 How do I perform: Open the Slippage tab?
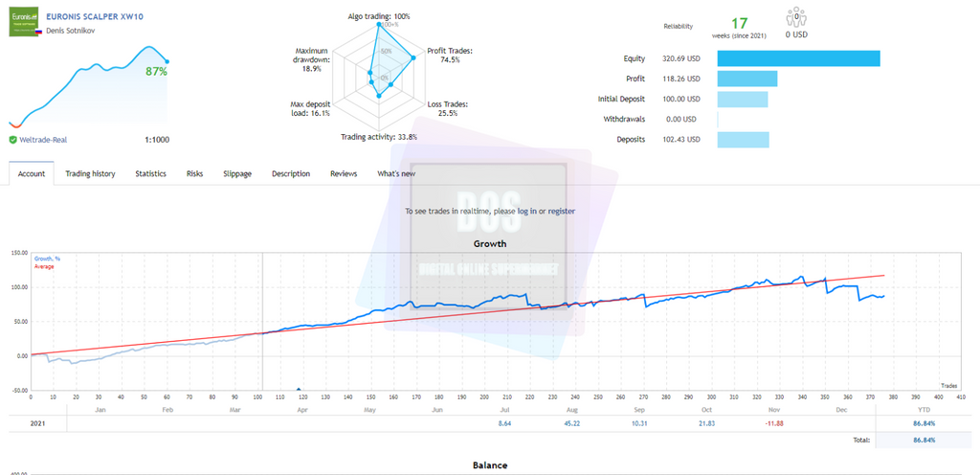click(x=237, y=173)
